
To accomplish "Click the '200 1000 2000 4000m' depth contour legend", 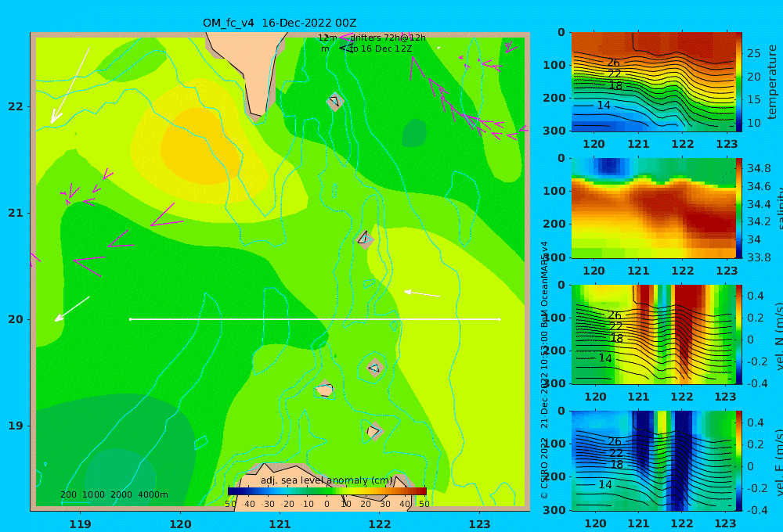I will tap(114, 494).
